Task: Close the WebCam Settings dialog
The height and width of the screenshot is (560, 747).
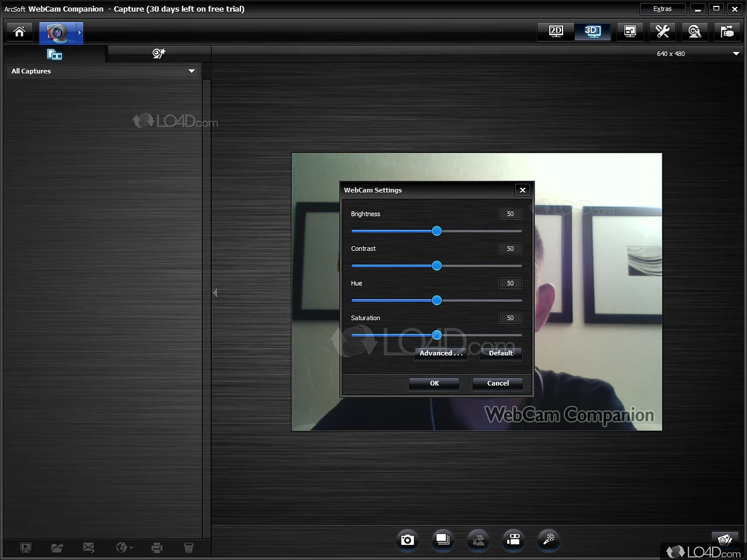Action: click(x=522, y=190)
